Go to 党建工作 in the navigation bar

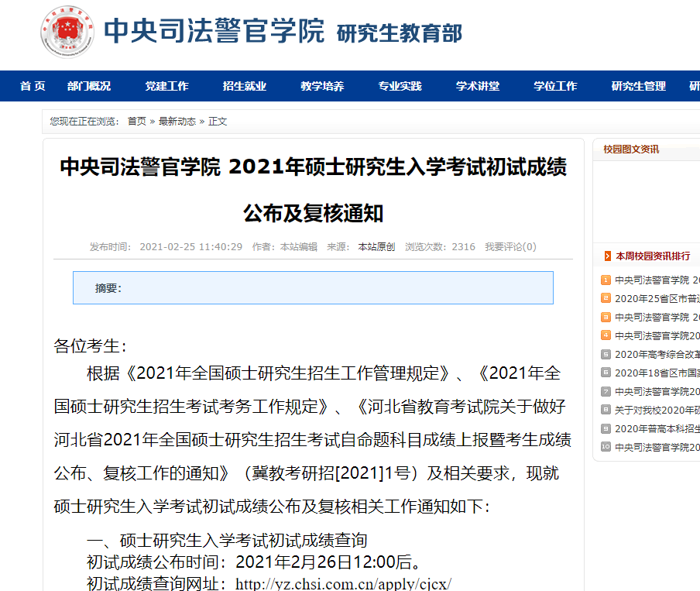166,86
